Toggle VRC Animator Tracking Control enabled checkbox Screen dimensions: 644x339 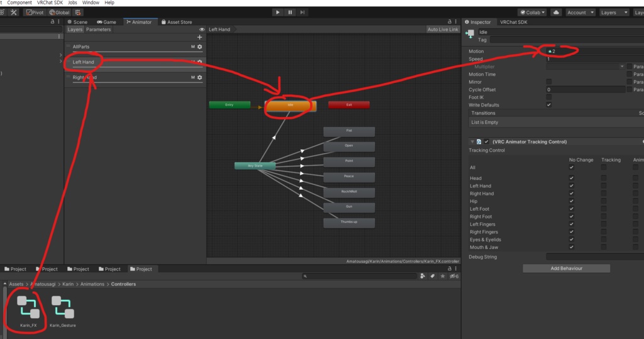pyautogui.click(x=487, y=142)
